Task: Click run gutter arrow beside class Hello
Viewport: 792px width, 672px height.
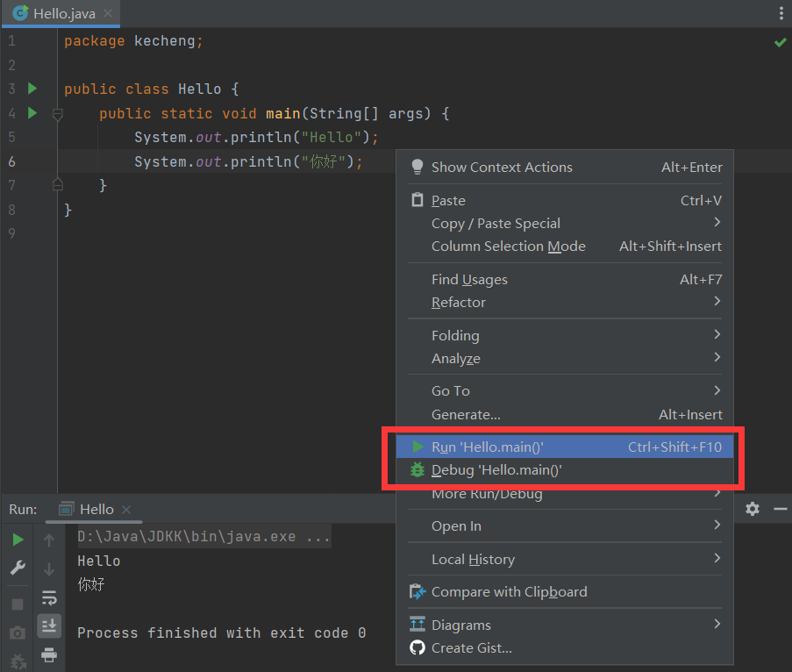Action: click(32, 89)
